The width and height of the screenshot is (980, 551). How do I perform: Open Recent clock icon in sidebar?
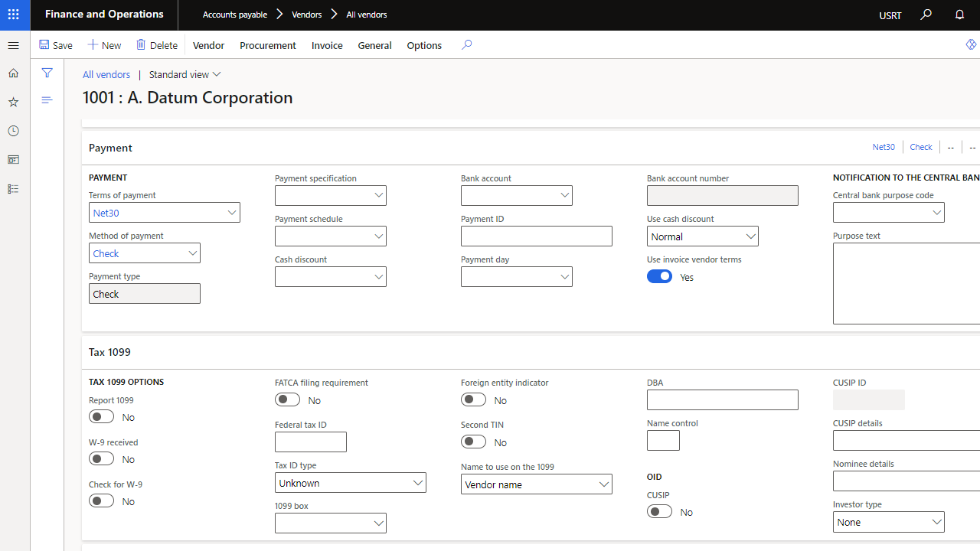(x=13, y=131)
